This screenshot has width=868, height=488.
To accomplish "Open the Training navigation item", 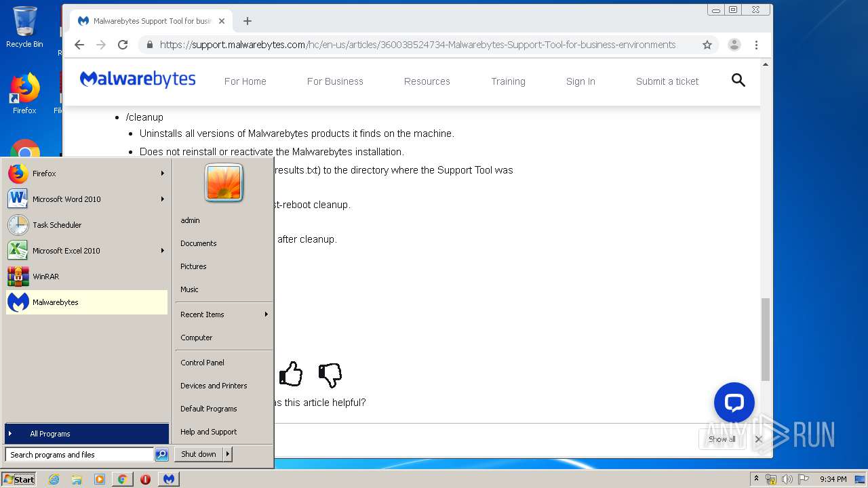I will (509, 81).
